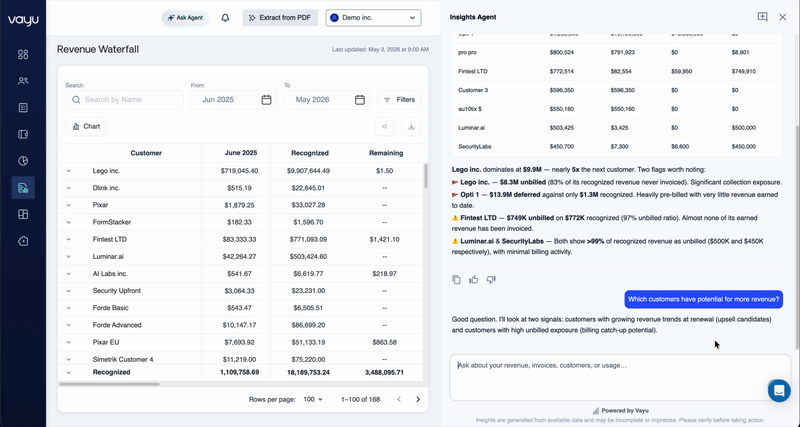Click the au10tix $ row in agent table

click(x=617, y=109)
